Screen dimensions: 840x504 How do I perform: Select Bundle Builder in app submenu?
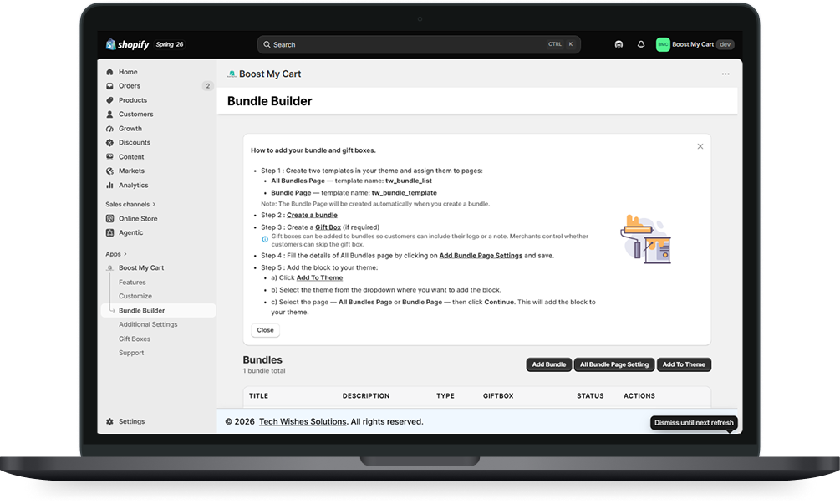158,311
